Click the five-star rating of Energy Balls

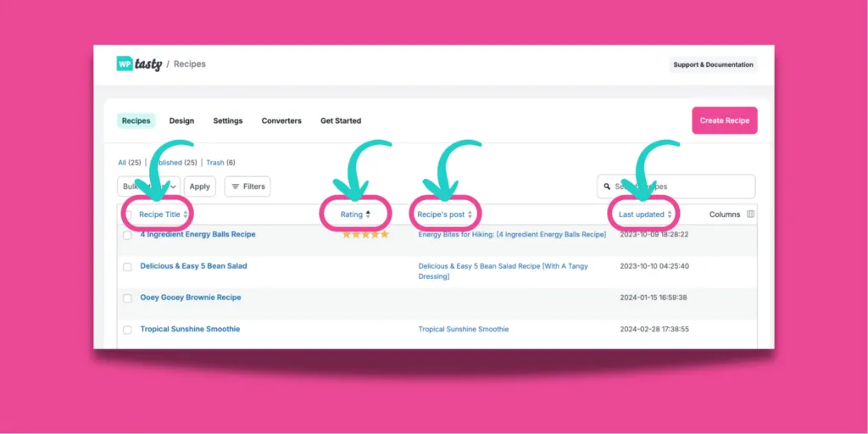tap(365, 234)
